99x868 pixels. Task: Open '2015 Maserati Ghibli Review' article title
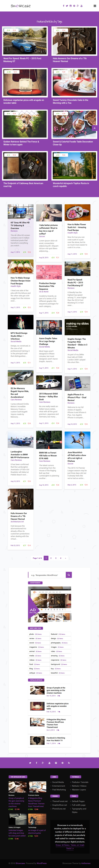[48, 396]
